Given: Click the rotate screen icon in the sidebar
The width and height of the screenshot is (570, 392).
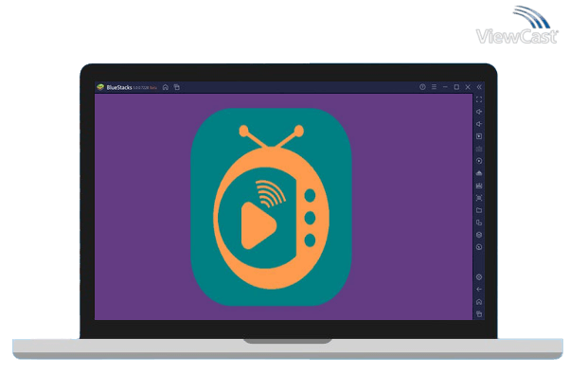Looking at the screenshot, I should pos(479,223).
